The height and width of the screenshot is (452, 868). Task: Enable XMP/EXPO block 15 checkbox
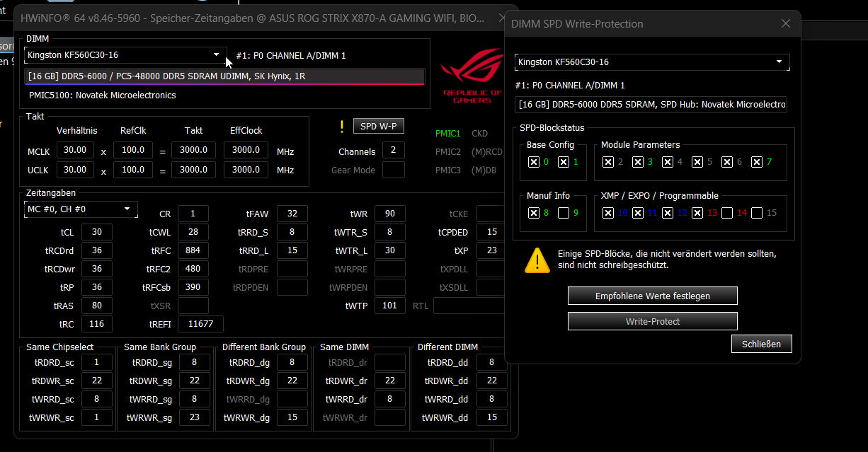tap(757, 213)
